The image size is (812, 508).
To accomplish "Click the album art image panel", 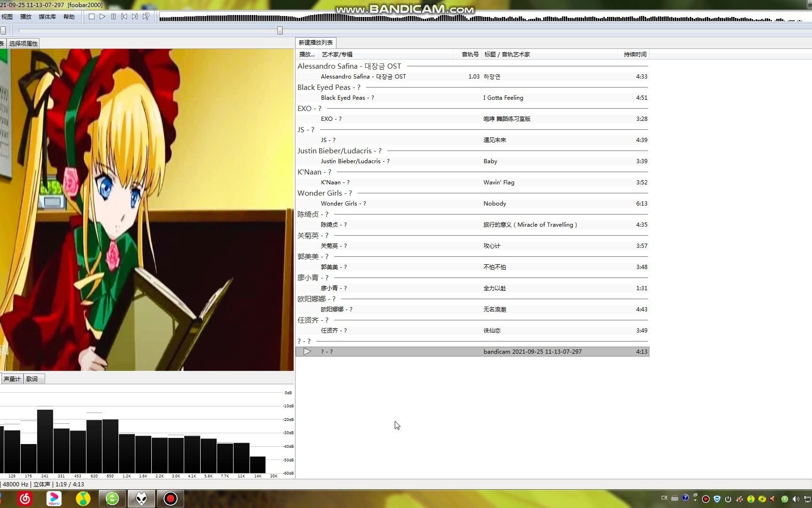I will coord(147,210).
